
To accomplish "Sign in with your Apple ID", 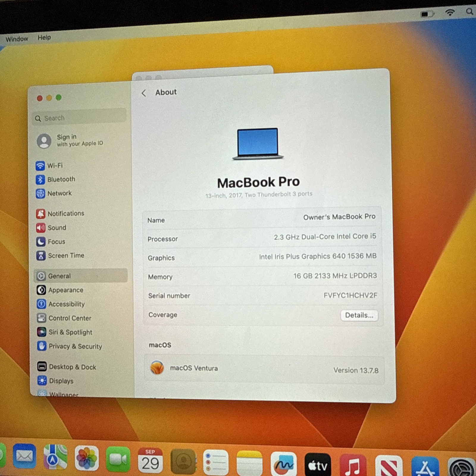I will pos(70,141).
